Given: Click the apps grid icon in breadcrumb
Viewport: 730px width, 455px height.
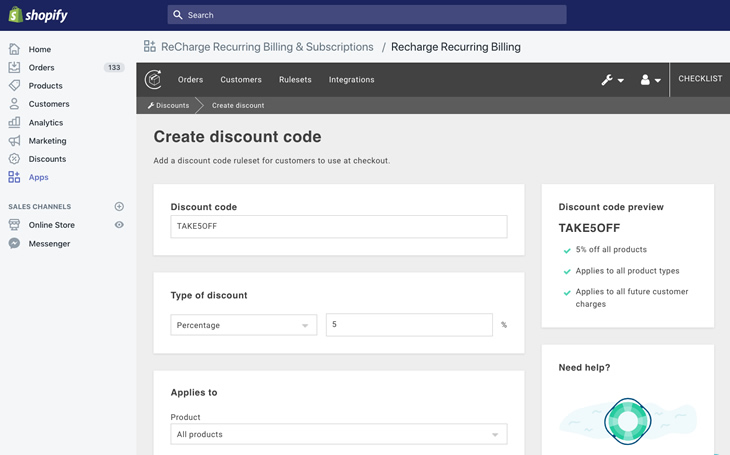Looking at the screenshot, I should click(149, 46).
